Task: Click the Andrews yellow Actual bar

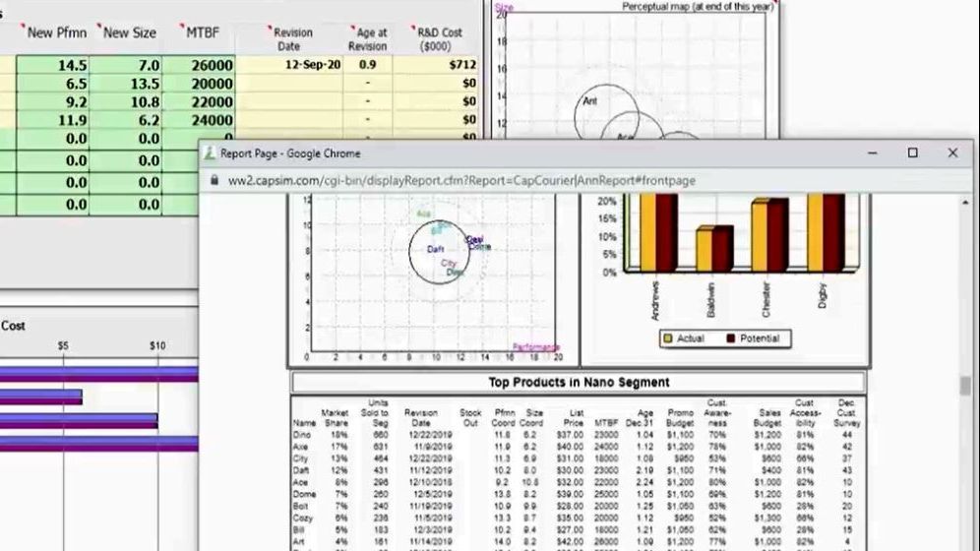Action: pos(647,231)
